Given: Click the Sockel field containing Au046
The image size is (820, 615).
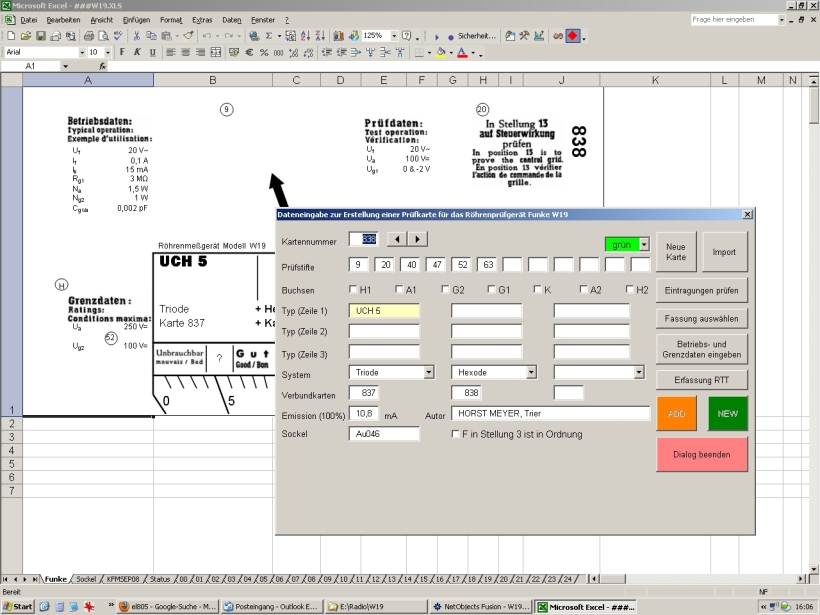Looking at the screenshot, I should click(x=384, y=434).
